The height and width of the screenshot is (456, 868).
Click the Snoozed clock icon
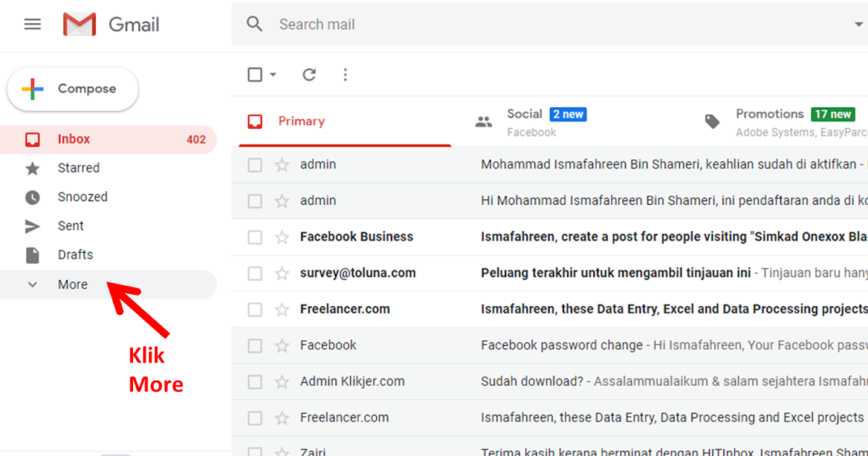pyautogui.click(x=33, y=197)
